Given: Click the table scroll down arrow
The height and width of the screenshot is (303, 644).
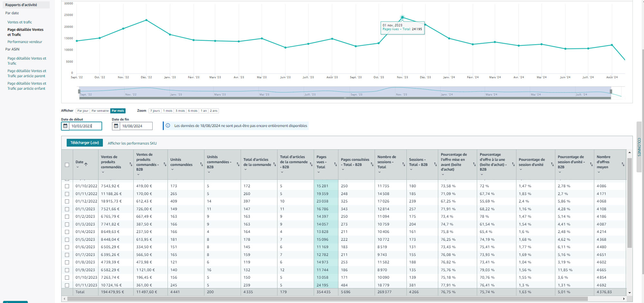Looking at the screenshot, I should click(630, 293).
